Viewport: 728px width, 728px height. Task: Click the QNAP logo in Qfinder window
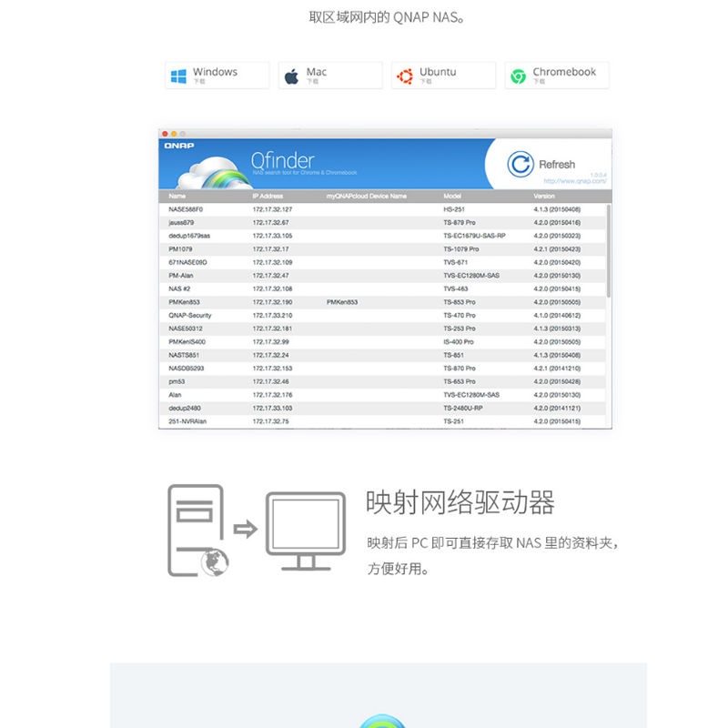click(178, 144)
